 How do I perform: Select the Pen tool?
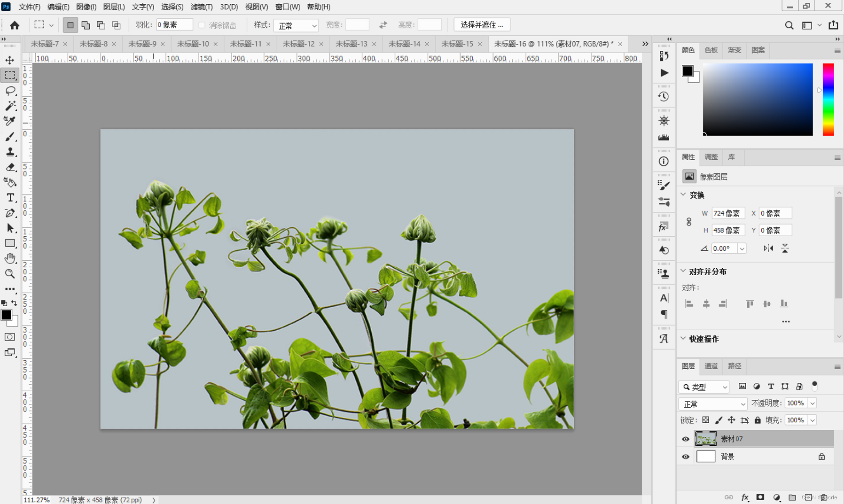(10, 213)
